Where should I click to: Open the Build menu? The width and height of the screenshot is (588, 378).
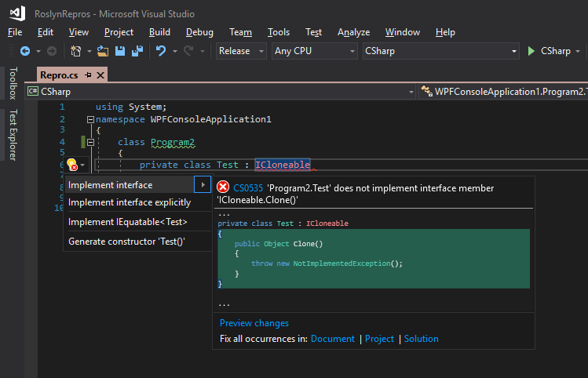click(x=159, y=32)
